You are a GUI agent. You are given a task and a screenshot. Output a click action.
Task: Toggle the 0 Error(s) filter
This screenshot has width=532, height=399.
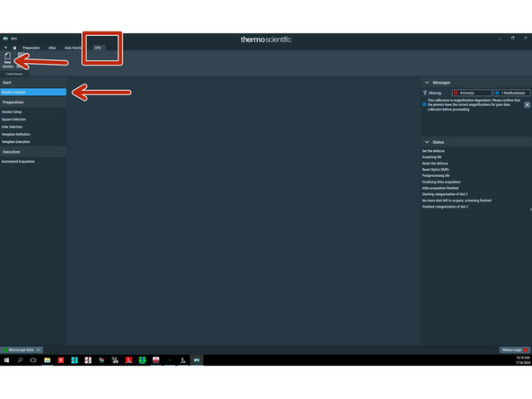[x=472, y=93]
